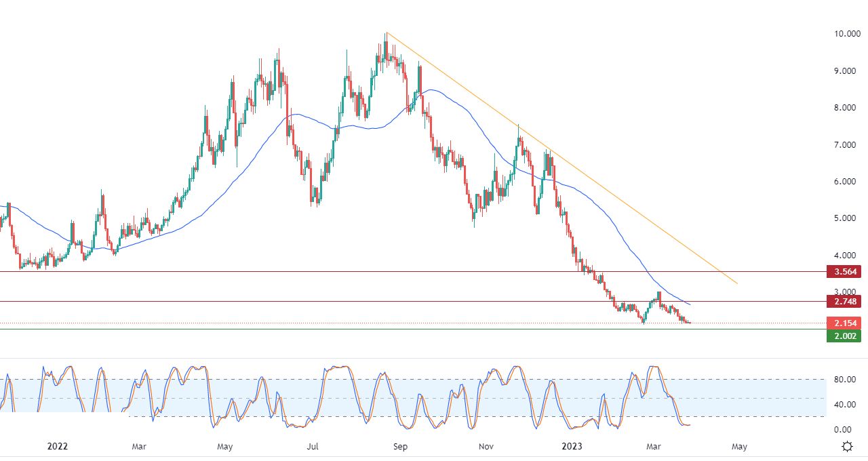The image size is (868, 461).
Task: Click the 2023 time axis label
Action: [572, 446]
